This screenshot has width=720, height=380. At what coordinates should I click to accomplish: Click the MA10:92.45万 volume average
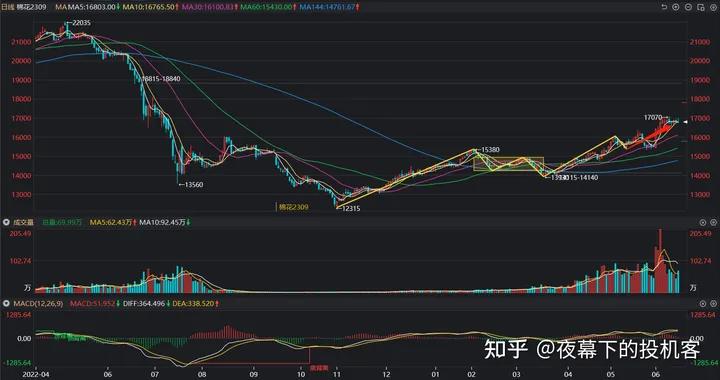(x=163, y=222)
